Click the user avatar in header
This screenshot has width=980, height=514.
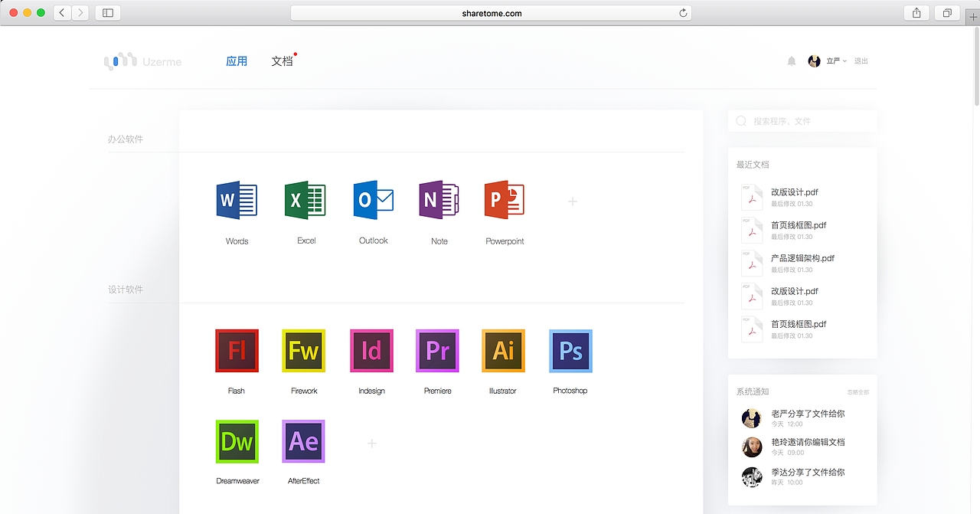pyautogui.click(x=814, y=61)
